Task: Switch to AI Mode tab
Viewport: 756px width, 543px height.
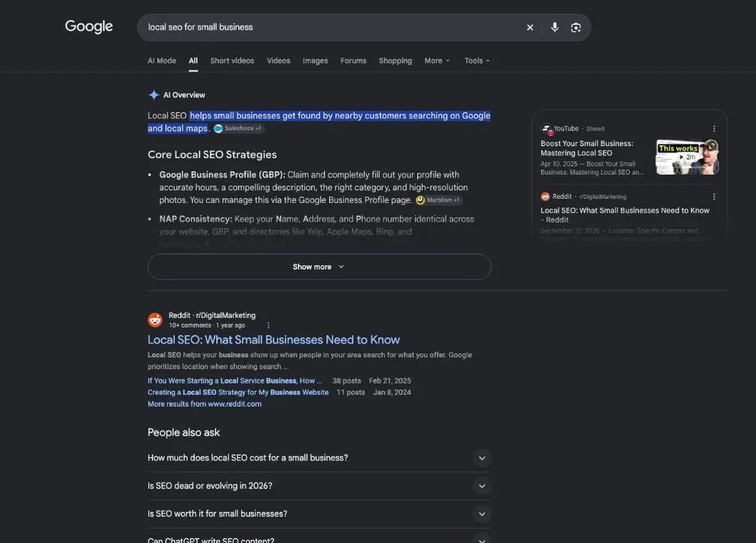Action: pos(161,61)
